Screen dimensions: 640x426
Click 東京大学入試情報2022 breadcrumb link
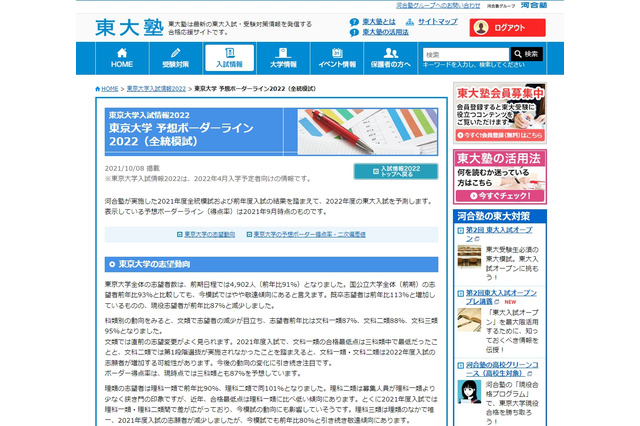tap(156, 89)
